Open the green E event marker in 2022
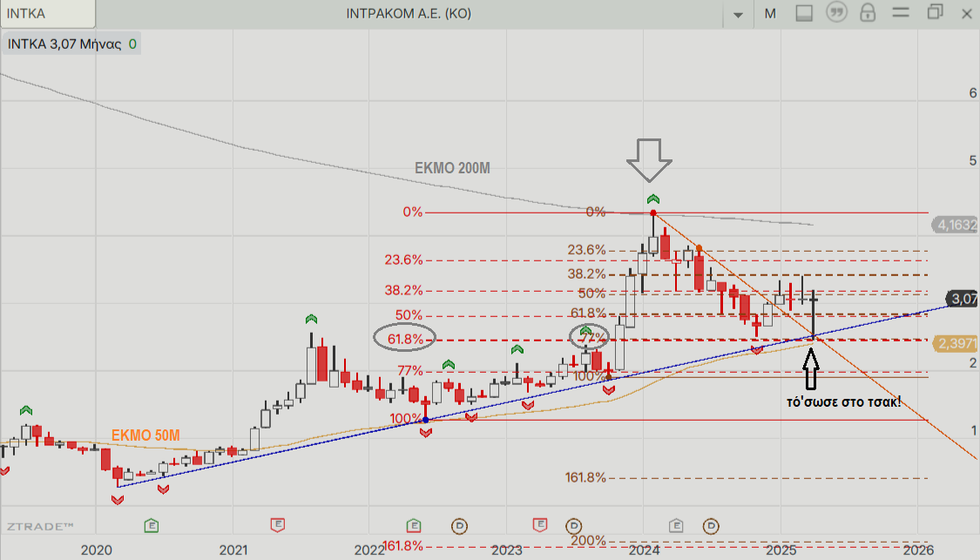 (x=413, y=526)
